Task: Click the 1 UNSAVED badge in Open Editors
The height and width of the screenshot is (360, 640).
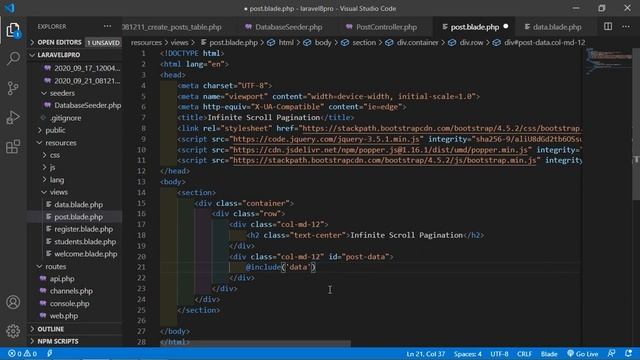Action: 103,42
